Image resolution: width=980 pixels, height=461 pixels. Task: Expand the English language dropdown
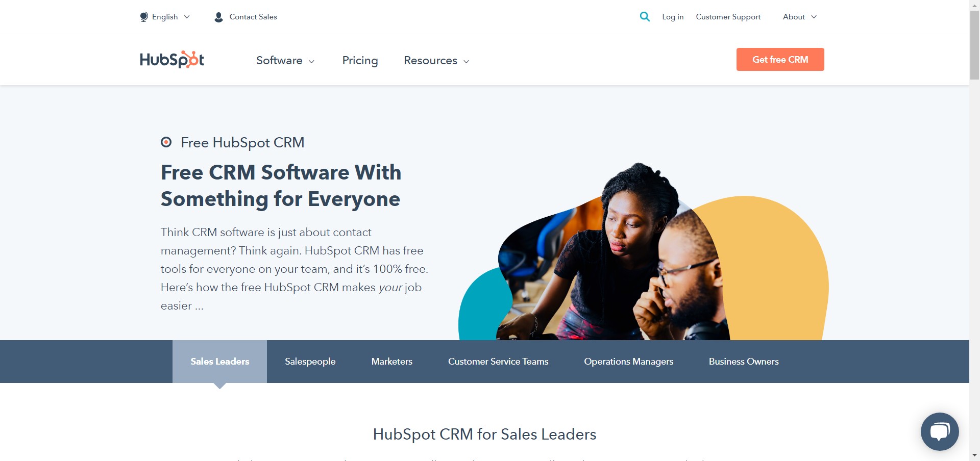pos(165,17)
